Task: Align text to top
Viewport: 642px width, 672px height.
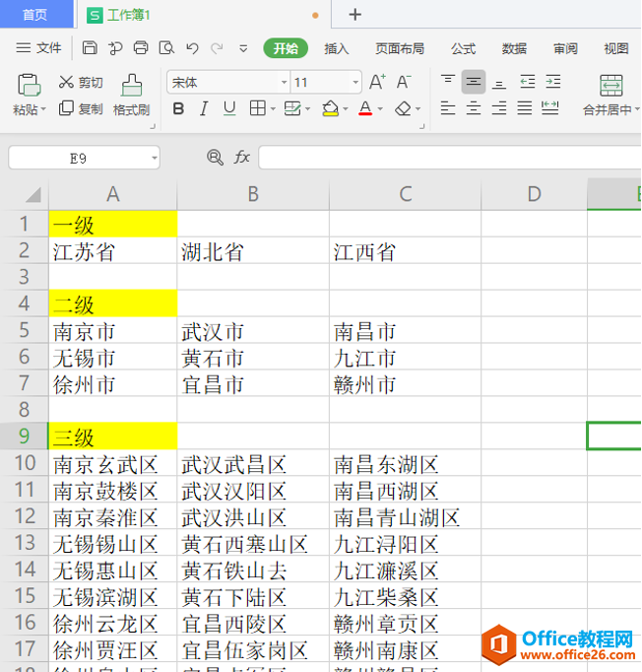Action: pos(448,81)
